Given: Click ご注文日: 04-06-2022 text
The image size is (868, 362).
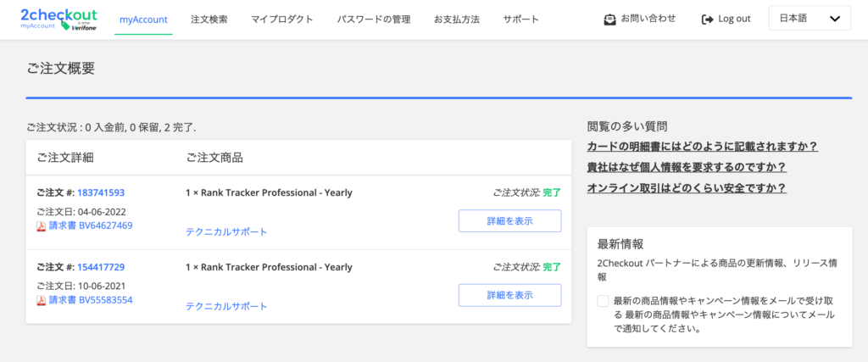Looking at the screenshot, I should [x=81, y=212].
